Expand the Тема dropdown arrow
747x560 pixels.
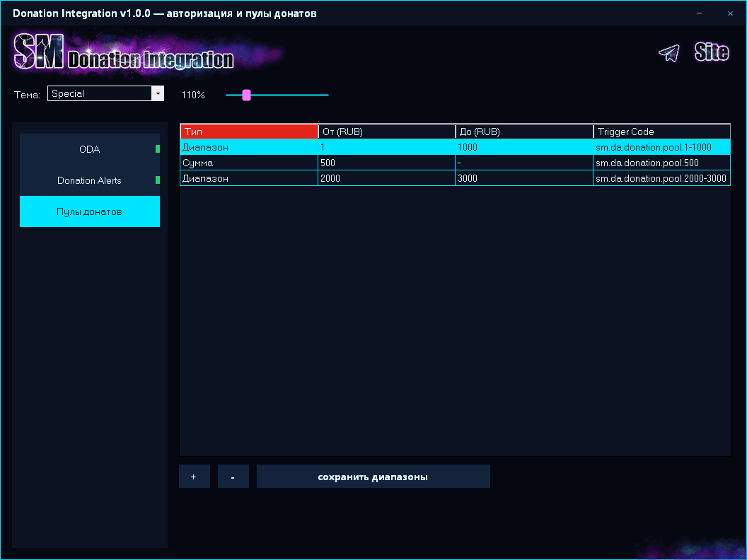[158, 94]
